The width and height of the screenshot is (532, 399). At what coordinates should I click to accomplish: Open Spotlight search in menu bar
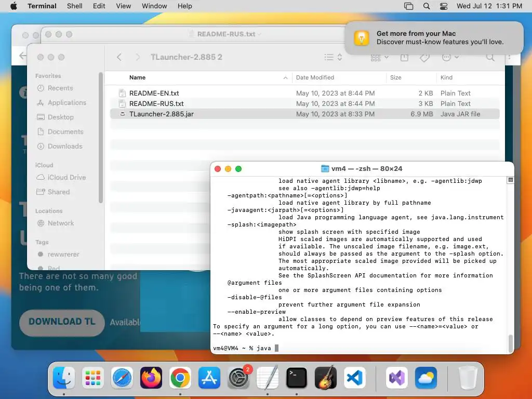pyautogui.click(x=427, y=6)
